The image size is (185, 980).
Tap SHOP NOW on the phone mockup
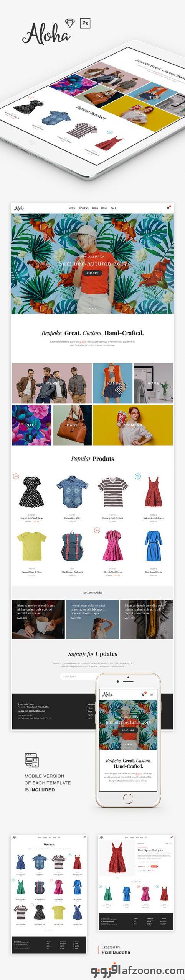tap(128, 730)
